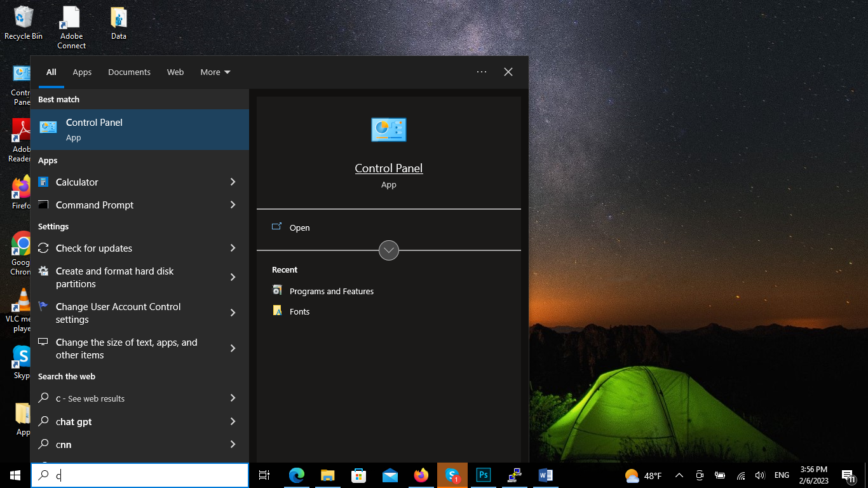Expand the chat gpt suggestion chevron
The width and height of the screenshot is (868, 488).
tap(233, 421)
